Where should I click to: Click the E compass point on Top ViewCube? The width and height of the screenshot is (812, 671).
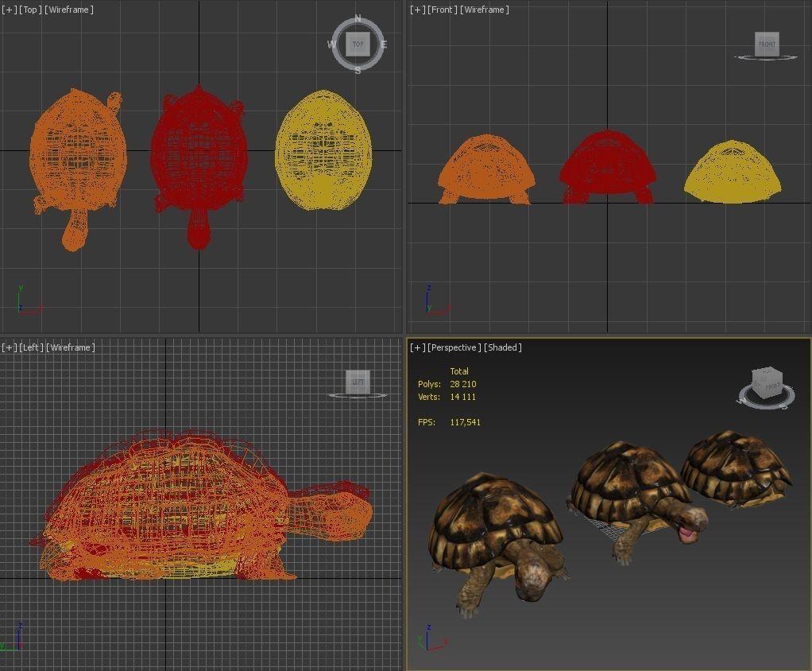pos(384,45)
